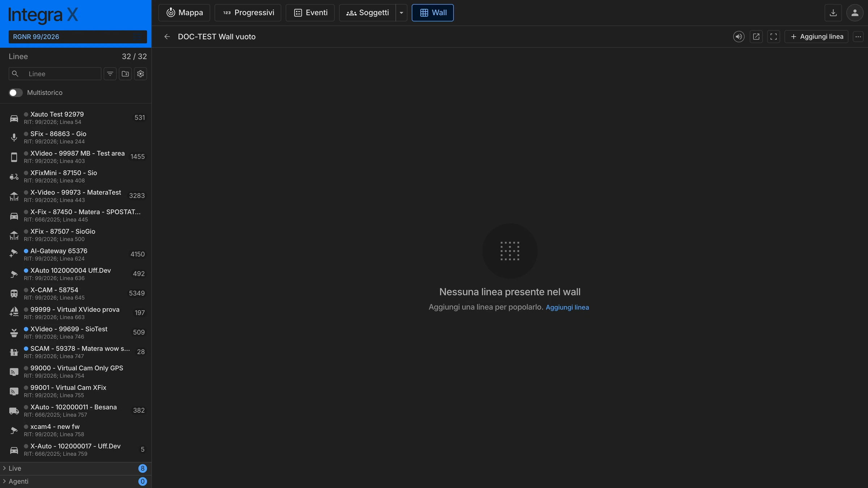The width and height of the screenshot is (868, 488).
Task: Click the phone icon of XVideo - 99987 MB
Action: click(x=14, y=157)
